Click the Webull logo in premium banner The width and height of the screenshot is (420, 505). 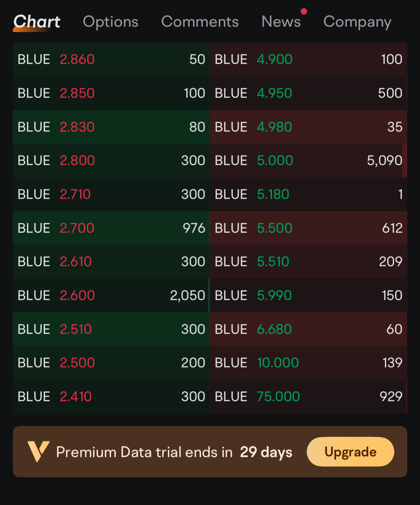coord(38,451)
